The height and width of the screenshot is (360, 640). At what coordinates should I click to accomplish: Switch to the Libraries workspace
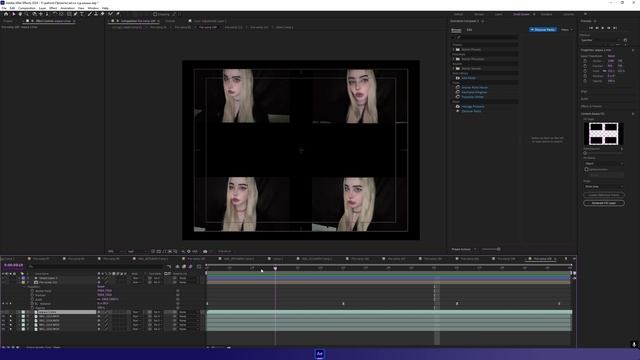569,14
